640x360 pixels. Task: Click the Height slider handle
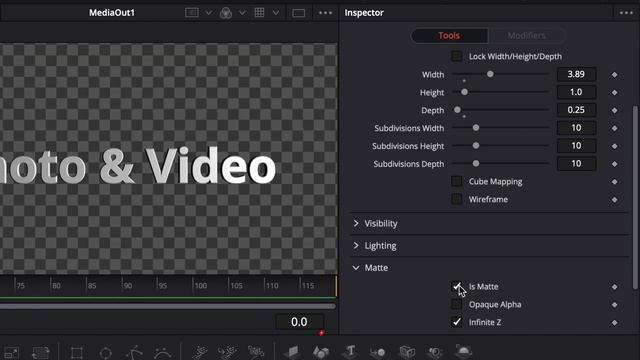(x=464, y=92)
